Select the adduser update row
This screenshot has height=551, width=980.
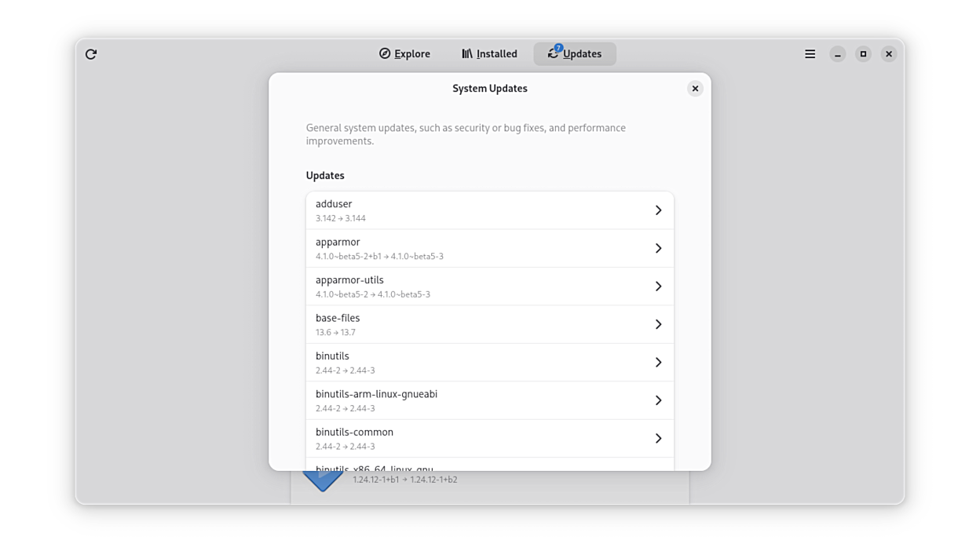(x=471, y=210)
